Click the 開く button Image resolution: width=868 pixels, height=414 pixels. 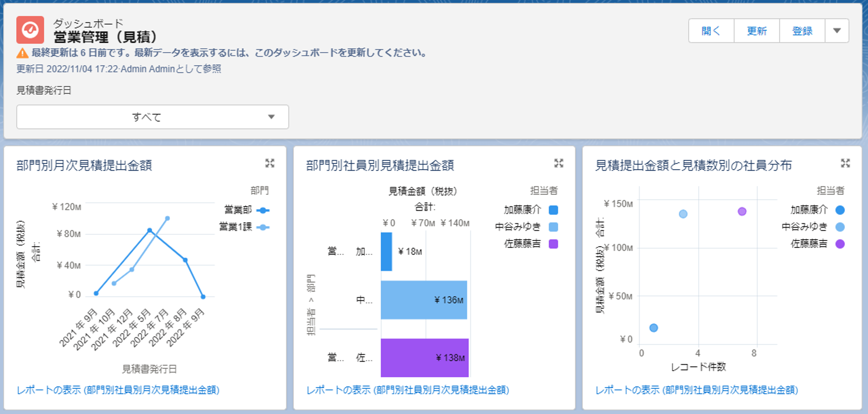click(711, 31)
